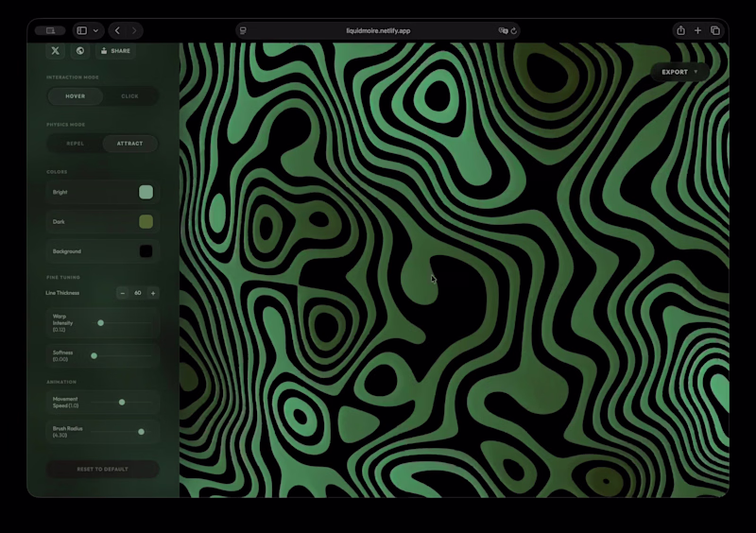
Task: Click the page reader icon in address bar
Action: [243, 30]
